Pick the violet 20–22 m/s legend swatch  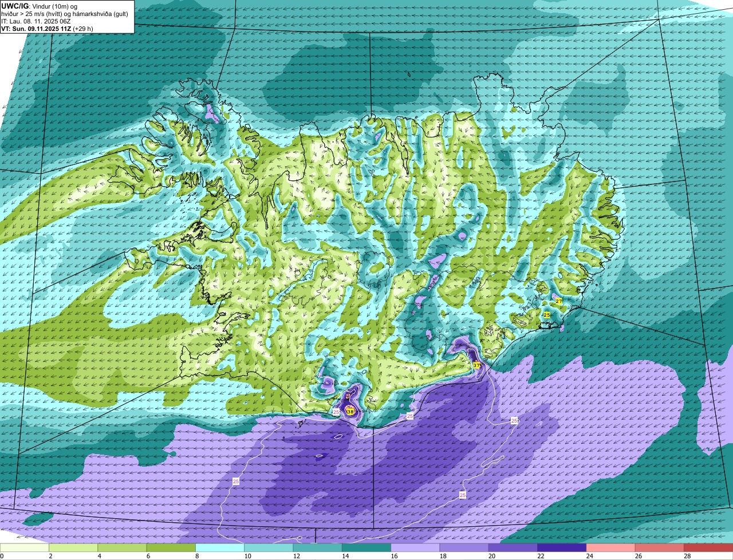[513, 547]
